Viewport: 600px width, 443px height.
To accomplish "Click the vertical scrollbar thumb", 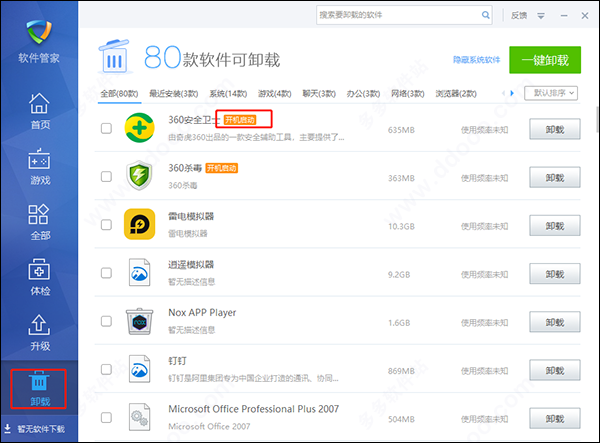I will point(598,119).
